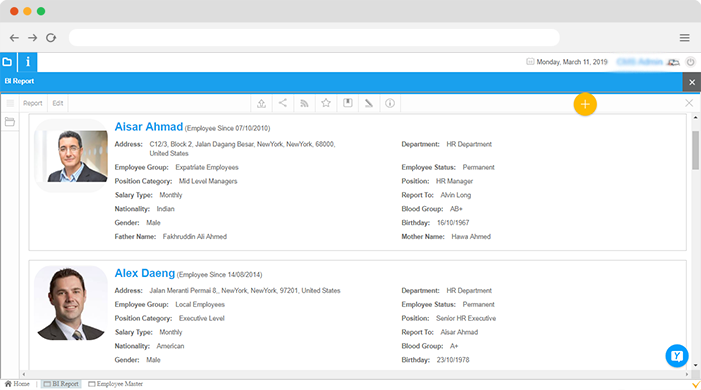The image size is (701, 390).
Task: Switch to Employee Master bottom tab
Action: (115, 384)
